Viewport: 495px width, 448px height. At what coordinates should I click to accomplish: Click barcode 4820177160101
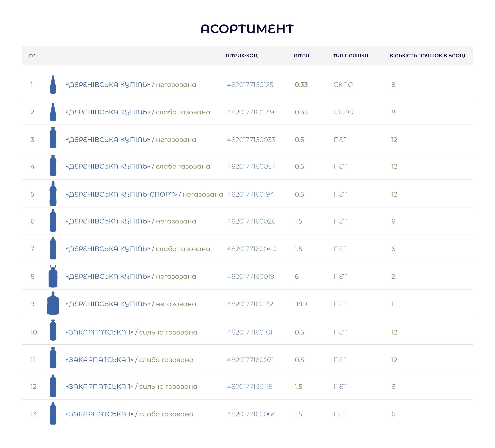pos(250,332)
